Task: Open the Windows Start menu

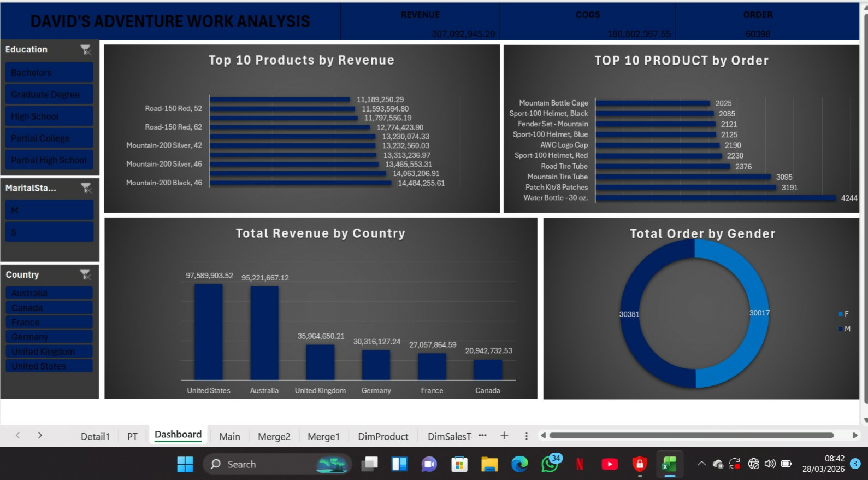Action: [x=185, y=464]
